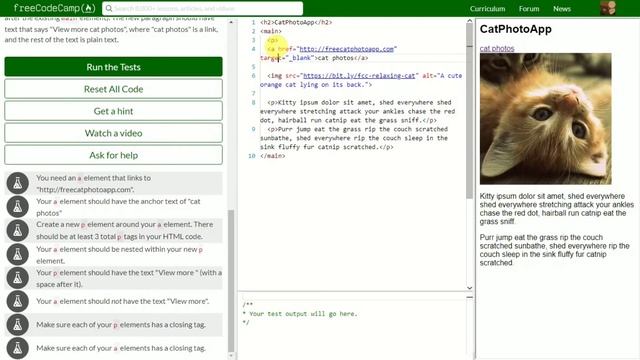The width and height of the screenshot is (640, 360).
Task: Click the code editor scroll up arrow
Action: pyautogui.click(x=469, y=20)
